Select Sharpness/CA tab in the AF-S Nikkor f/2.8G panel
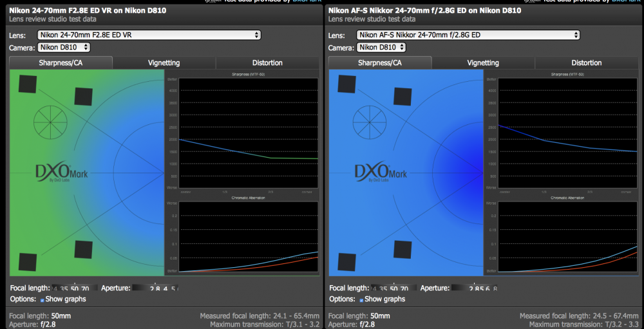The height and width of the screenshot is (329, 644). [380, 63]
